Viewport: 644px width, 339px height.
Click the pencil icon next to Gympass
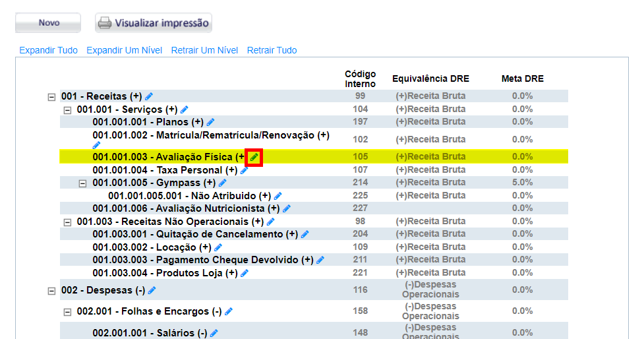tap(222, 183)
